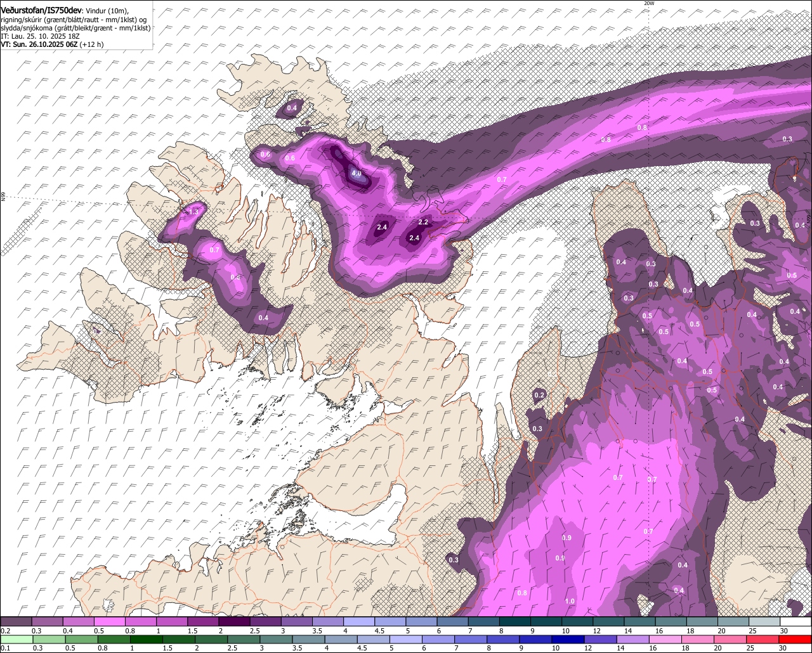The width and height of the screenshot is (812, 653).
Task: Select the top-row legend swatch between 20 and 25
Action: (x=733, y=621)
